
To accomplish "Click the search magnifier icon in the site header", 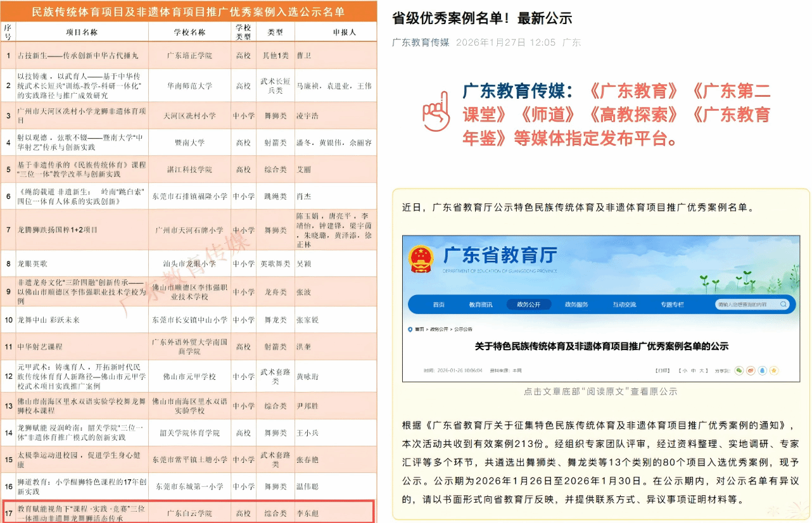I will [x=783, y=305].
